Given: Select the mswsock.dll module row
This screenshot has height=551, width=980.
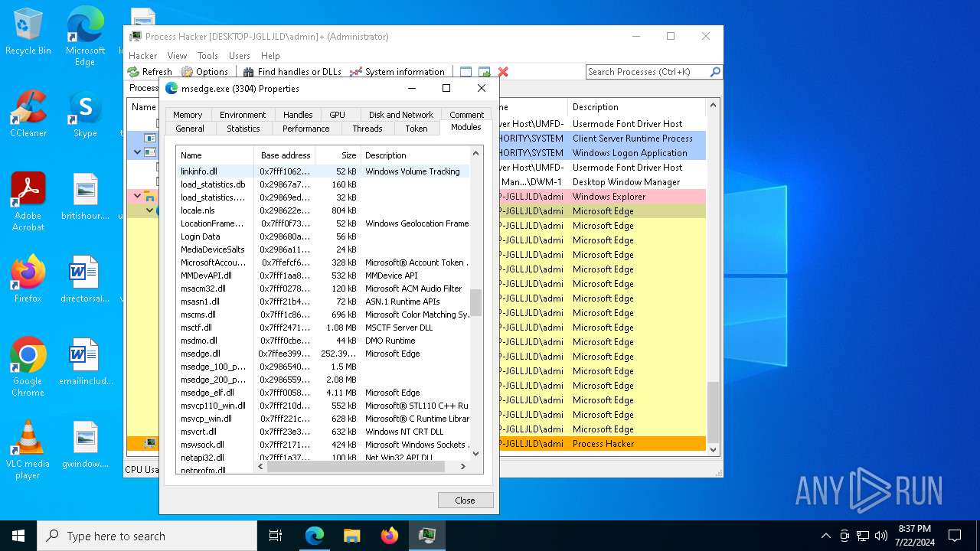Looking at the screenshot, I should pyautogui.click(x=322, y=445).
